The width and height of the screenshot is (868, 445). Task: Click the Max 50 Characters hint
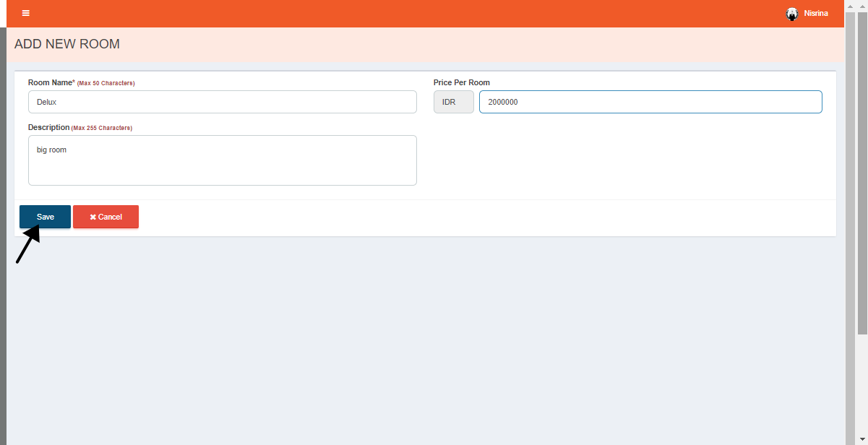(106, 83)
